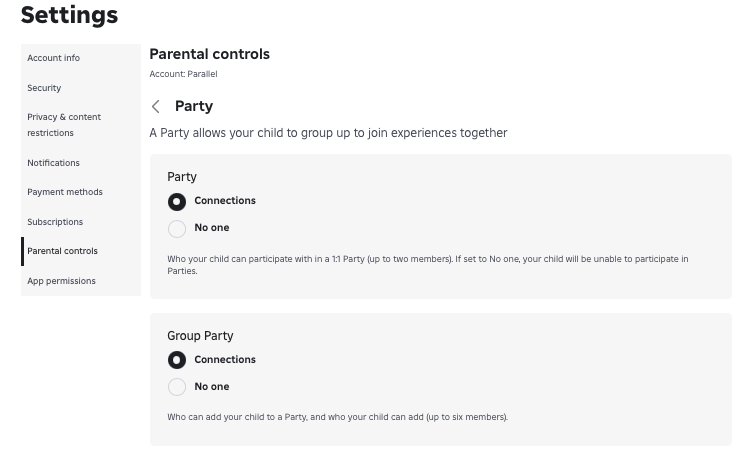Open App permissions section

[62, 281]
